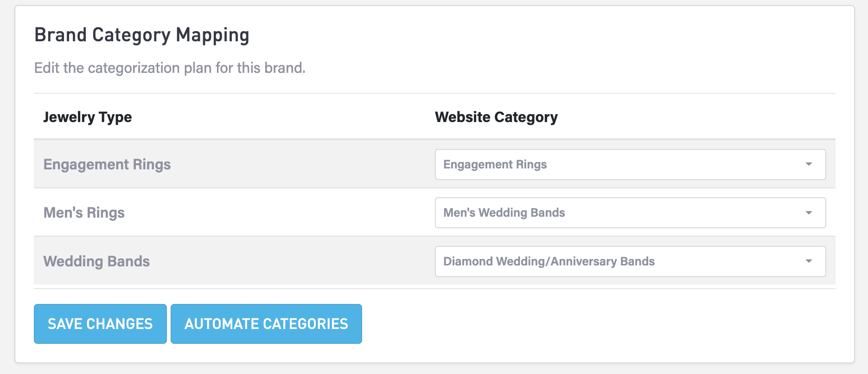Select the Men's Rings jewelry type label
This screenshot has width=868, height=374.
coord(84,213)
